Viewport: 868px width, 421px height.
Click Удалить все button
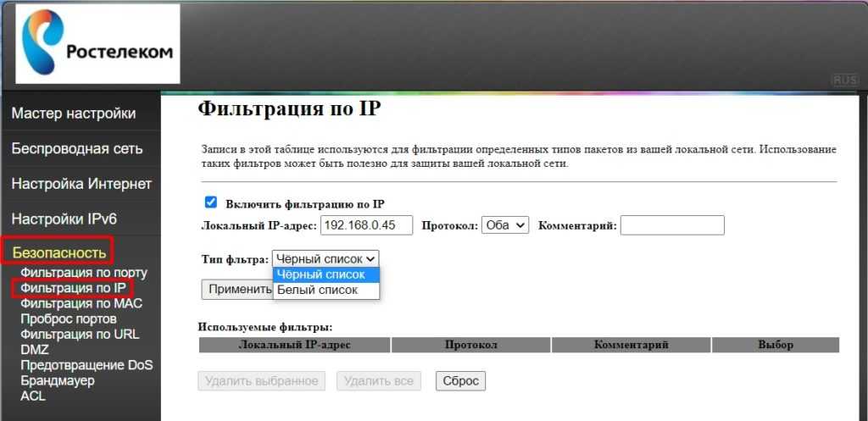point(379,381)
